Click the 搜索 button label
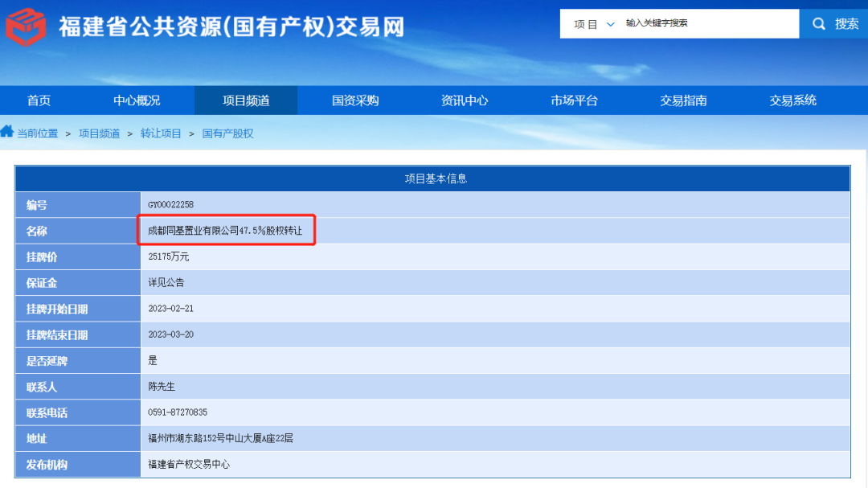Image resolution: width=868 pixels, height=488 pixels. click(847, 24)
